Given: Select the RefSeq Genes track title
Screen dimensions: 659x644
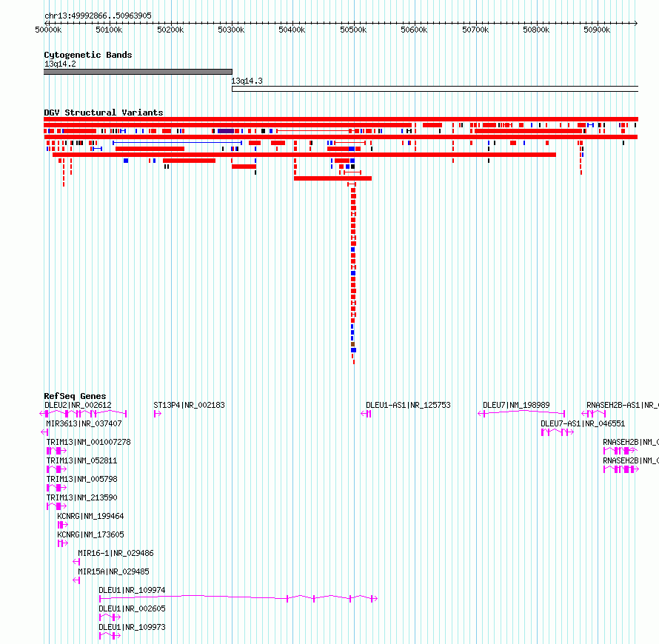Looking at the screenshot, I should point(75,396).
